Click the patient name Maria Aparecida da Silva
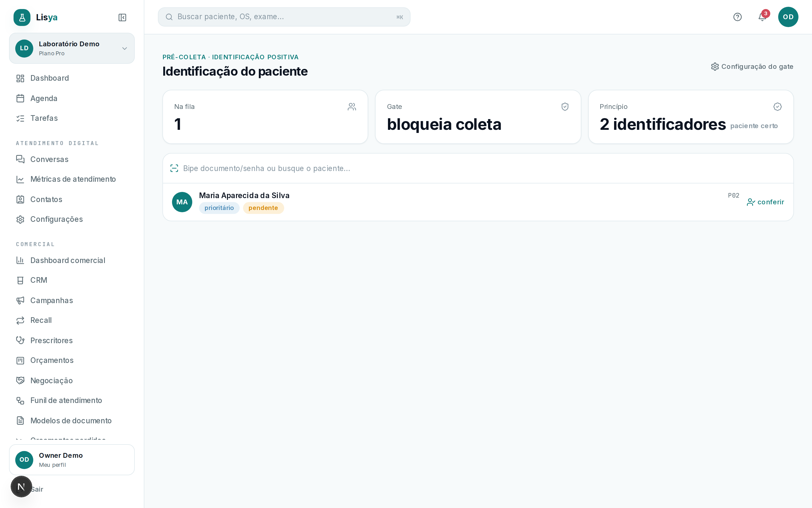 pyautogui.click(x=244, y=196)
